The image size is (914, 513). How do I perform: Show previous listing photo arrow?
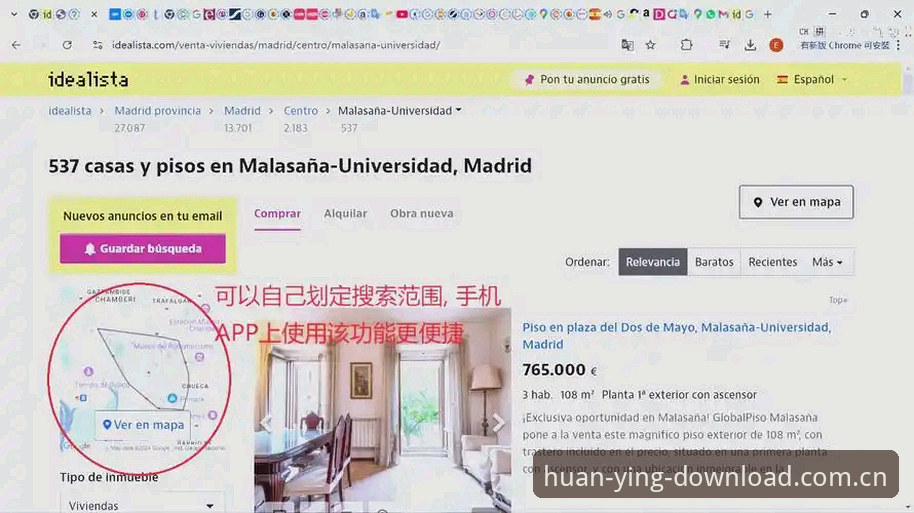266,423
